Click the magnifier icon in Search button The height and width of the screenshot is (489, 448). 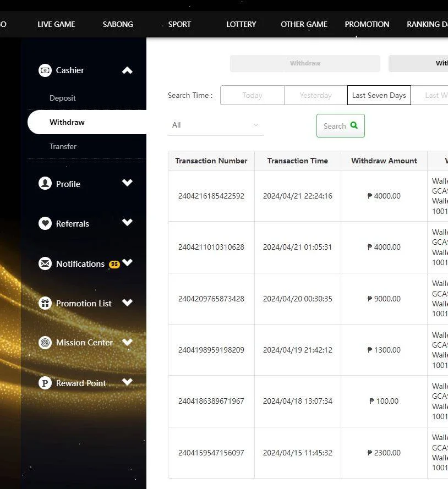click(354, 125)
